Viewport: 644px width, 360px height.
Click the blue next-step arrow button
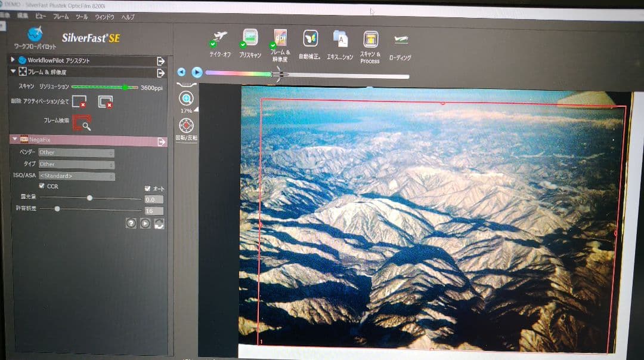[197, 72]
